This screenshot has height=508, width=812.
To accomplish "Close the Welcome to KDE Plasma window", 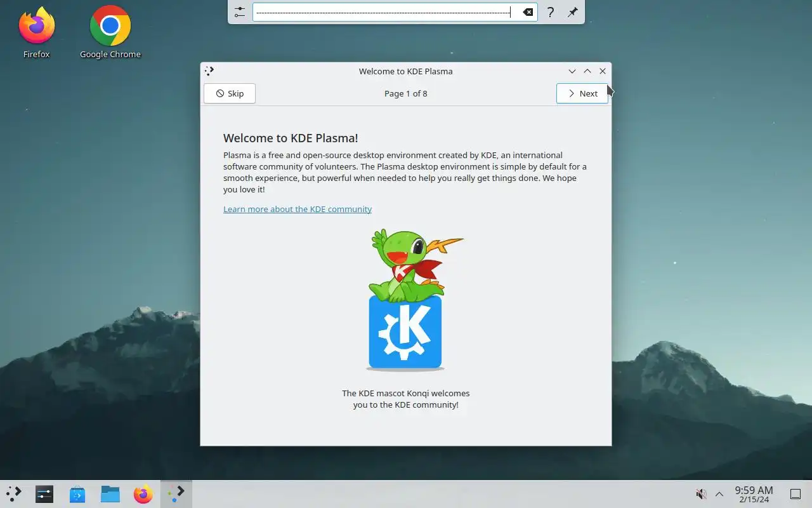I will (603, 71).
